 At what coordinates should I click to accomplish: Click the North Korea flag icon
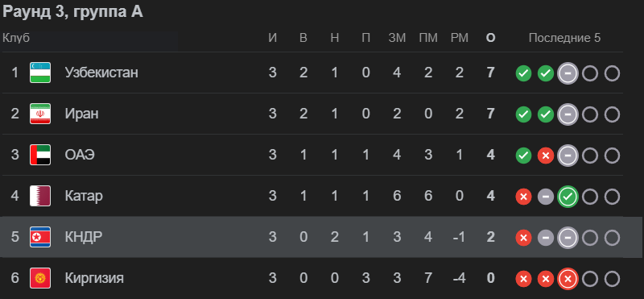point(40,237)
